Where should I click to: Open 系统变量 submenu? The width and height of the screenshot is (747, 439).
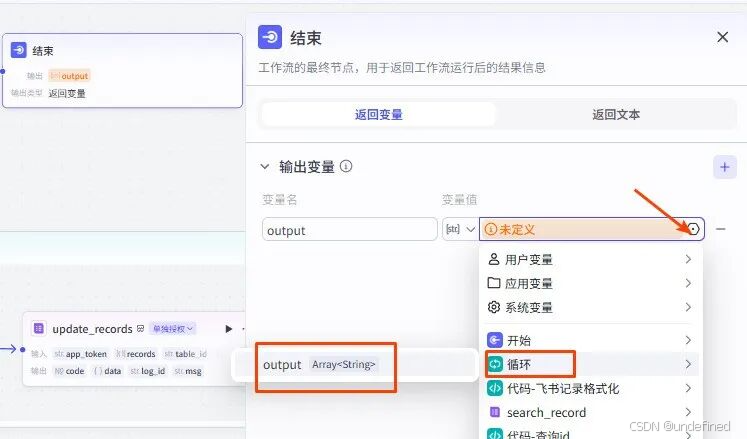click(589, 307)
